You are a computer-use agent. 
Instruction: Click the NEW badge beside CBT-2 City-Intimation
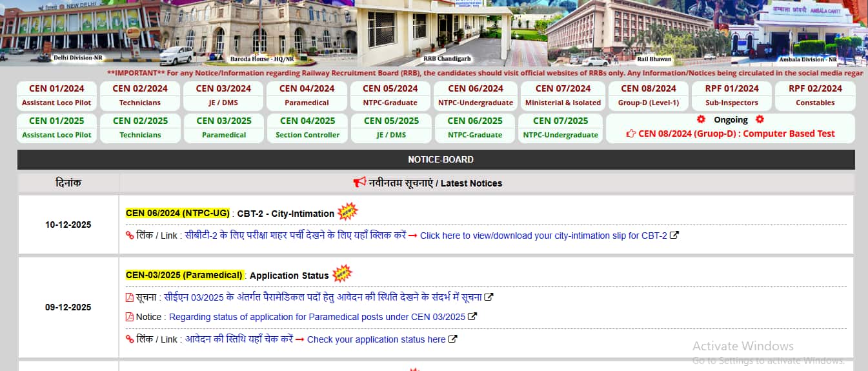pos(347,212)
